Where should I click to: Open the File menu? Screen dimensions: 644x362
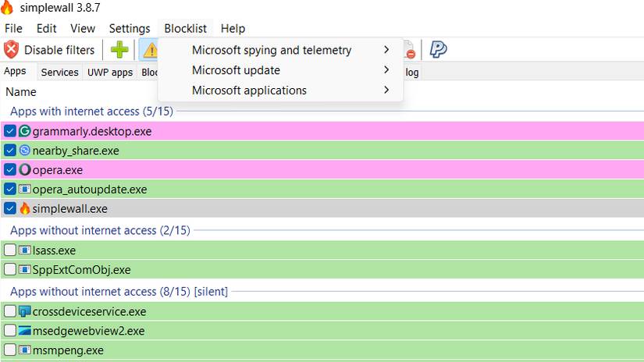click(x=13, y=28)
